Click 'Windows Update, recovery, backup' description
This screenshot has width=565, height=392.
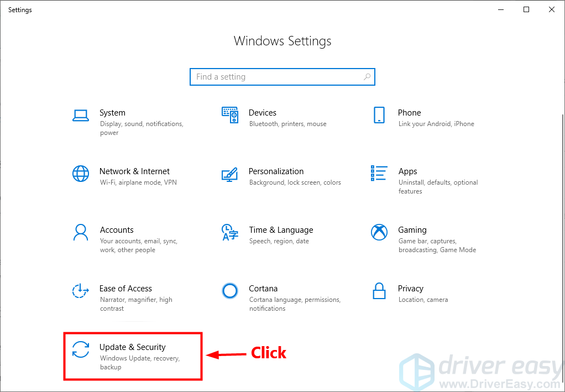pos(140,363)
